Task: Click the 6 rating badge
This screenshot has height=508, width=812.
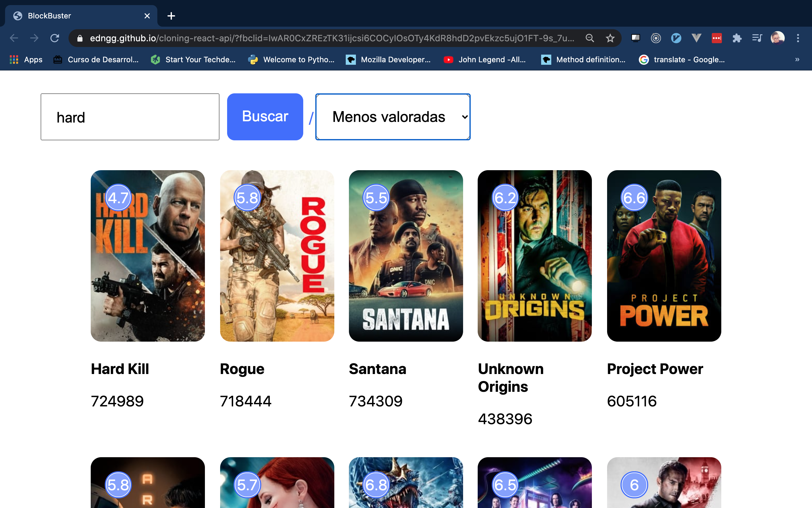Action: click(x=634, y=485)
